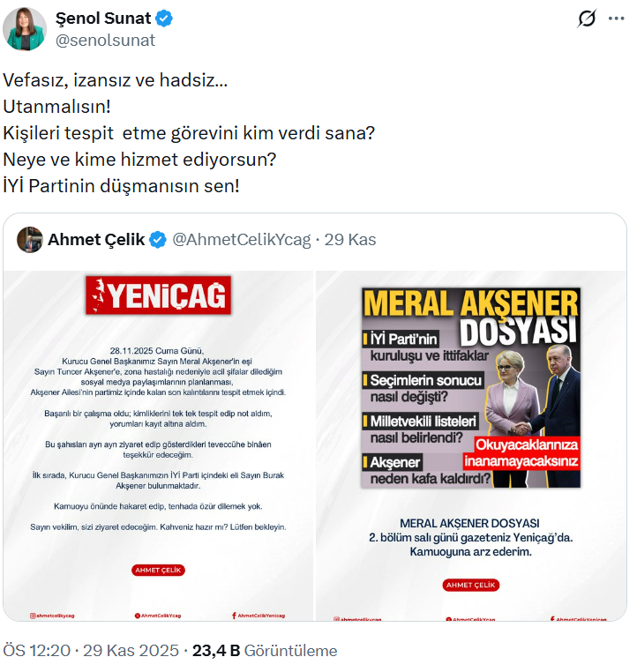This screenshot has width=637, height=672.
Task: Click the red AHMET ÇELİK label on left image
Action: [x=158, y=570]
